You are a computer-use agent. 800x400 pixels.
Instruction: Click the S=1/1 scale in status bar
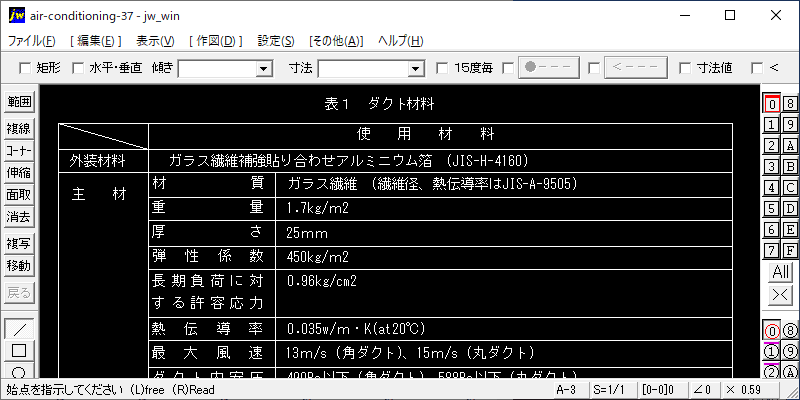click(610, 388)
